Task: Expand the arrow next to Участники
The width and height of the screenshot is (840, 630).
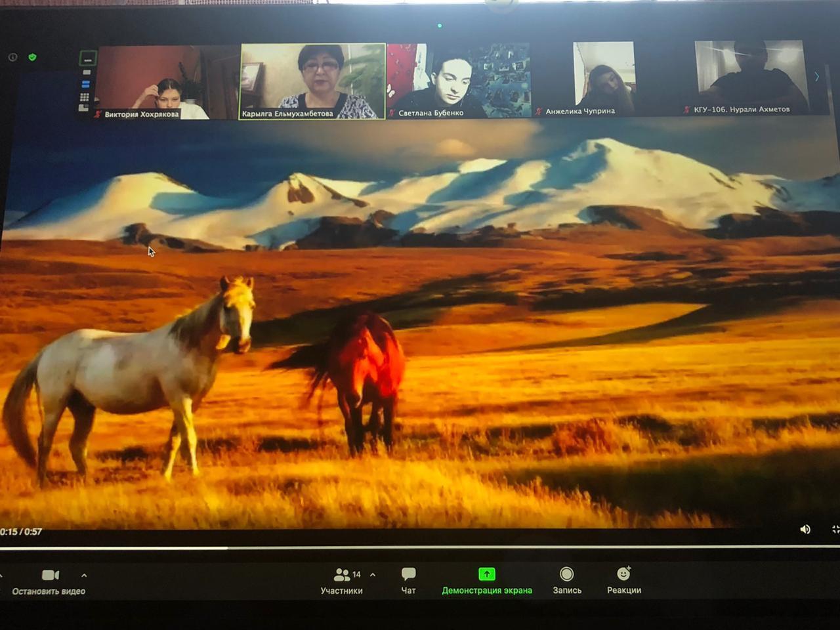Action: click(373, 575)
